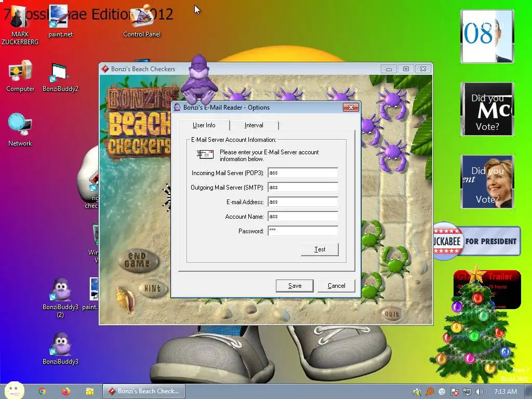Click the Start button smiley orb
The width and height of the screenshot is (532, 399).
pyautogui.click(x=14, y=390)
